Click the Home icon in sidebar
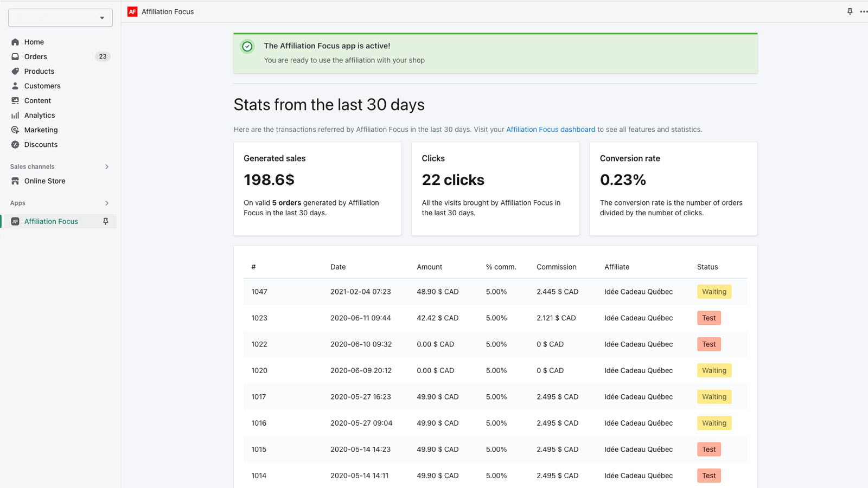 pos(15,42)
